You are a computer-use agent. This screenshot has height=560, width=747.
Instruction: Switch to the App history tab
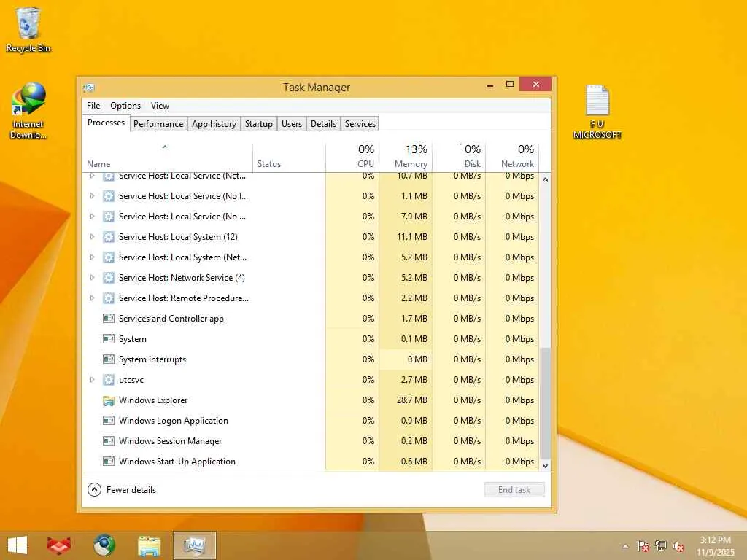214,124
